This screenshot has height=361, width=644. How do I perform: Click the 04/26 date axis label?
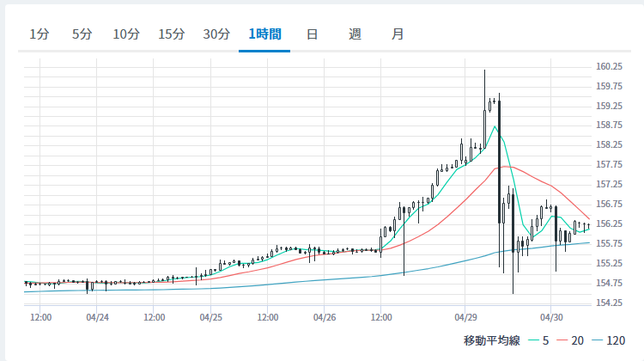coord(325,317)
